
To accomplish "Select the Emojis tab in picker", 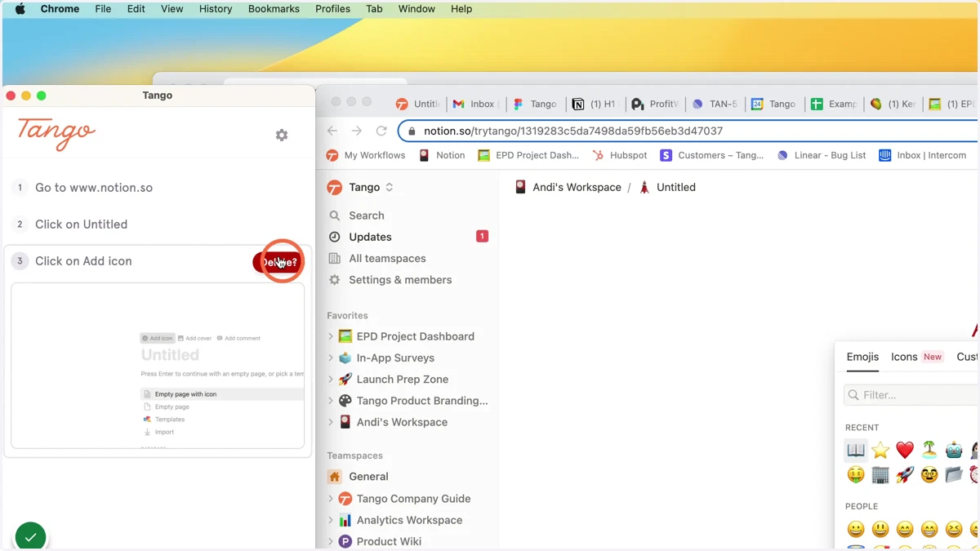I will click(862, 357).
